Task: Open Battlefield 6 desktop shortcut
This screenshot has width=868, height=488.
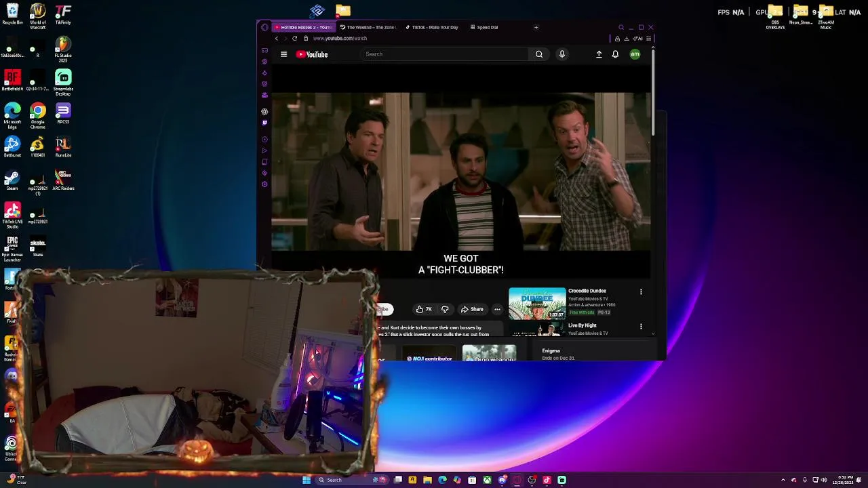Action: (12, 81)
